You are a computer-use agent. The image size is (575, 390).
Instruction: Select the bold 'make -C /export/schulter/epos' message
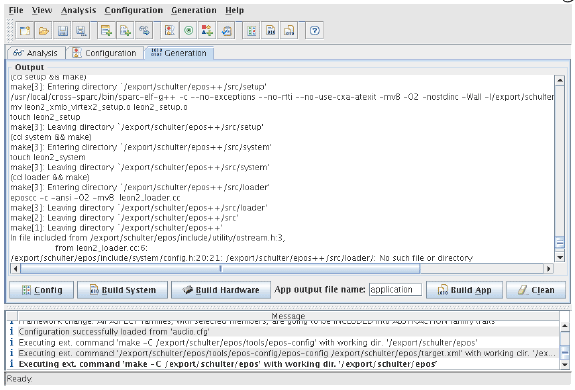[283, 364]
